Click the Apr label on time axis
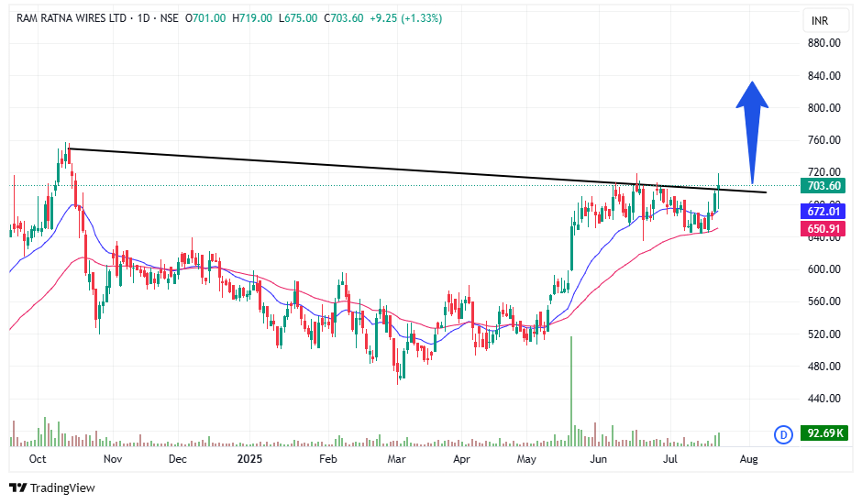This screenshot has width=862, height=504. (462, 459)
